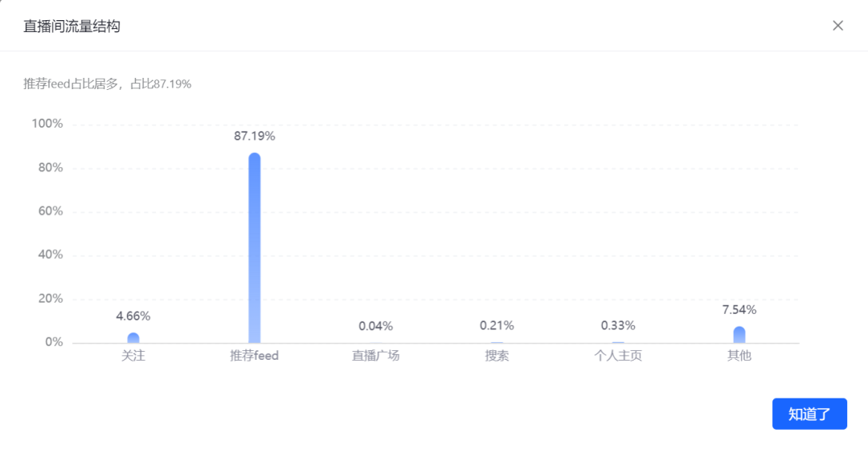Screen dimensions: 868x449
Task: Click the summary text 推荐feed占比居多
Action: point(70,84)
